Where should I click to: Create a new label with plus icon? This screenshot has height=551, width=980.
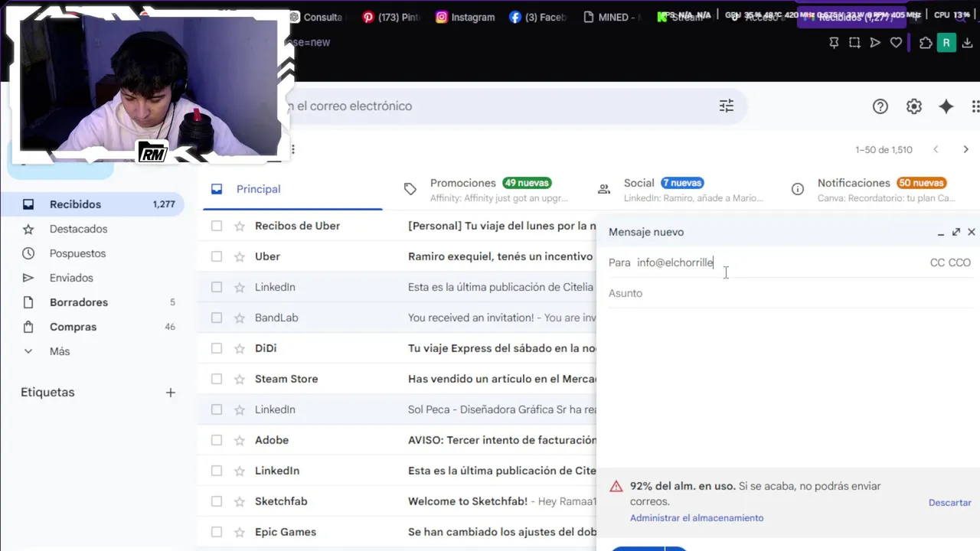(170, 393)
